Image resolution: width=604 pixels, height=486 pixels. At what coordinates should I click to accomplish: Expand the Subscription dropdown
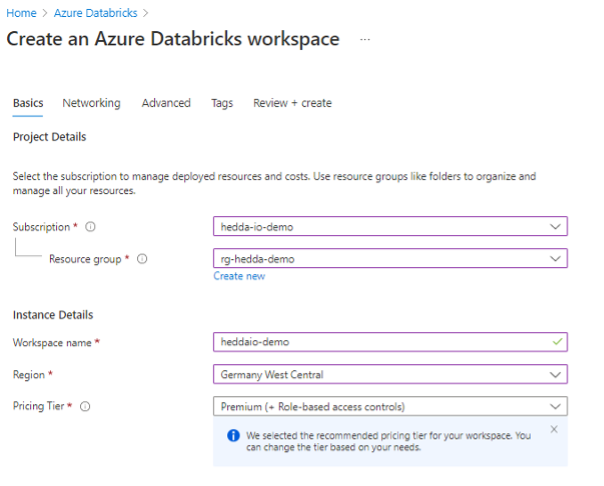pyautogui.click(x=555, y=227)
